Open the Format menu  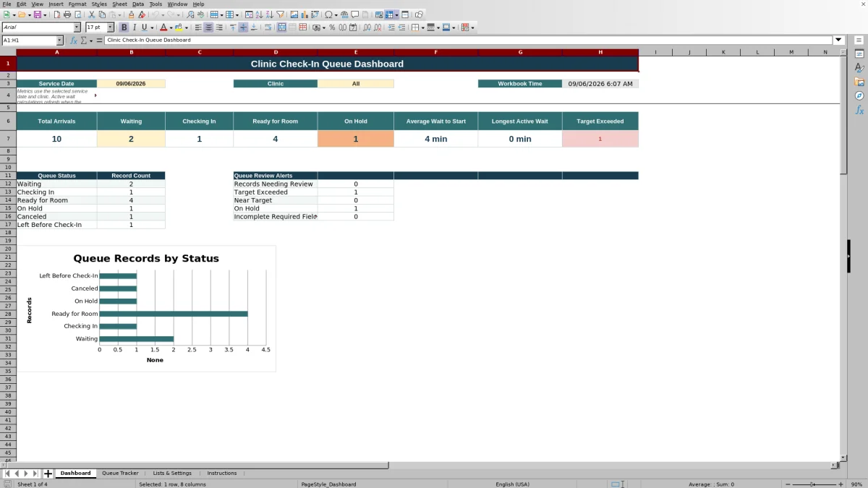point(77,4)
